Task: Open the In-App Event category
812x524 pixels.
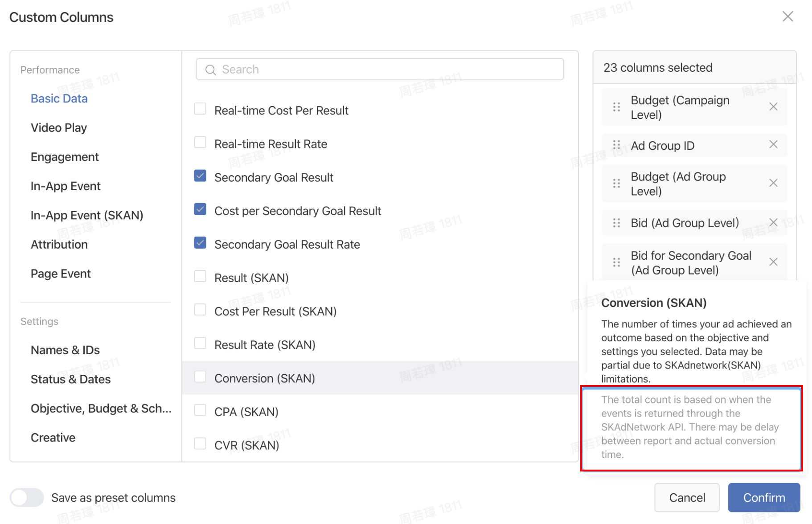Action: pos(66,186)
